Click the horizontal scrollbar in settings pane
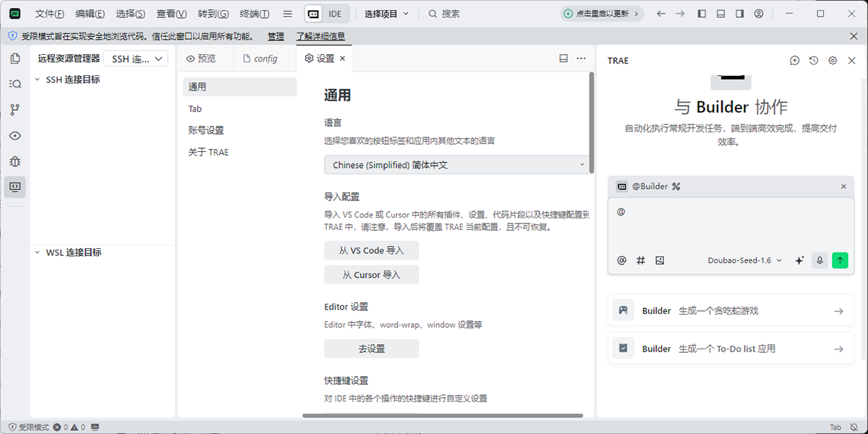 [443, 415]
